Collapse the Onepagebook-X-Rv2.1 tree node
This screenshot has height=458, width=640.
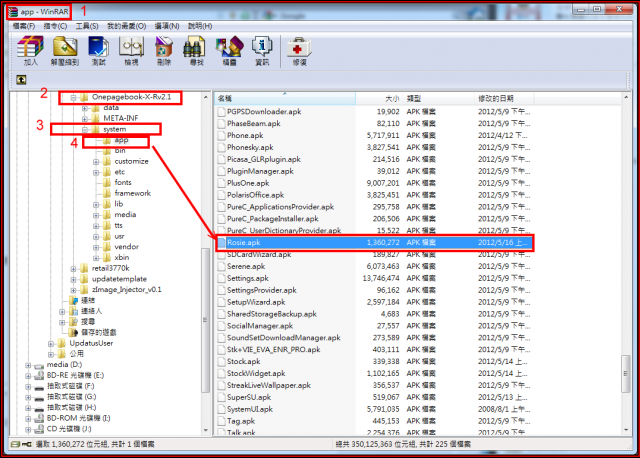coord(73,98)
